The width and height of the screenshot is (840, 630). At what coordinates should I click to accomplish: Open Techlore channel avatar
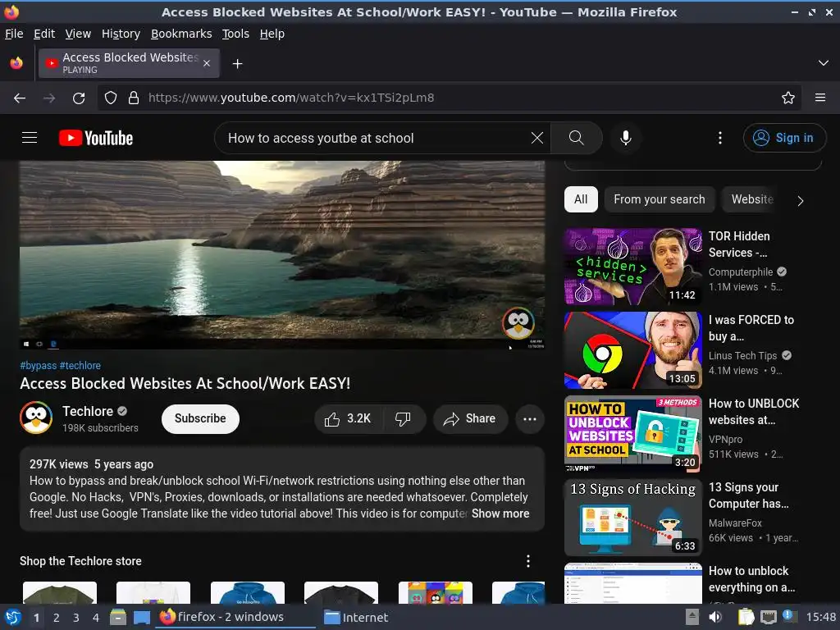click(x=36, y=418)
